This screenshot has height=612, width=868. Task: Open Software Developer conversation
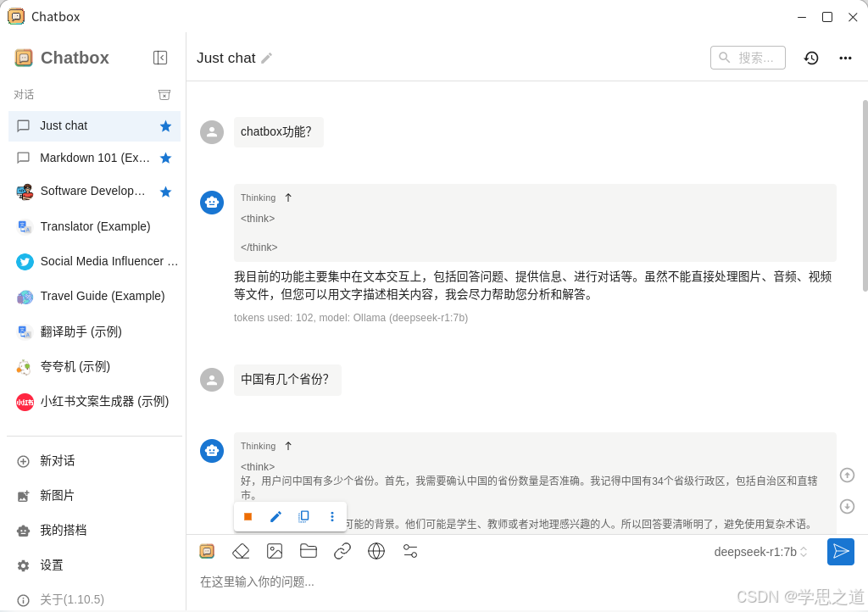[x=94, y=192]
